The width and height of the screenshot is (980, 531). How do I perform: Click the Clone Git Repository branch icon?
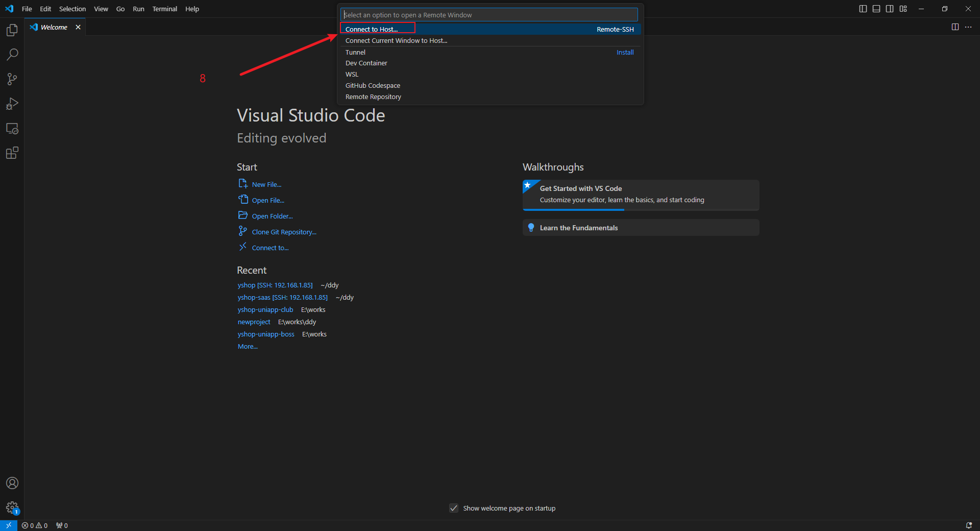click(x=243, y=231)
